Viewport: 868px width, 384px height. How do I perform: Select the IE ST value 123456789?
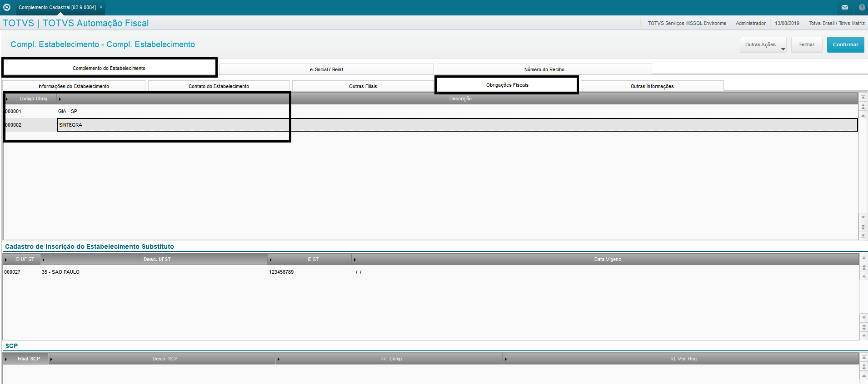click(x=310, y=272)
